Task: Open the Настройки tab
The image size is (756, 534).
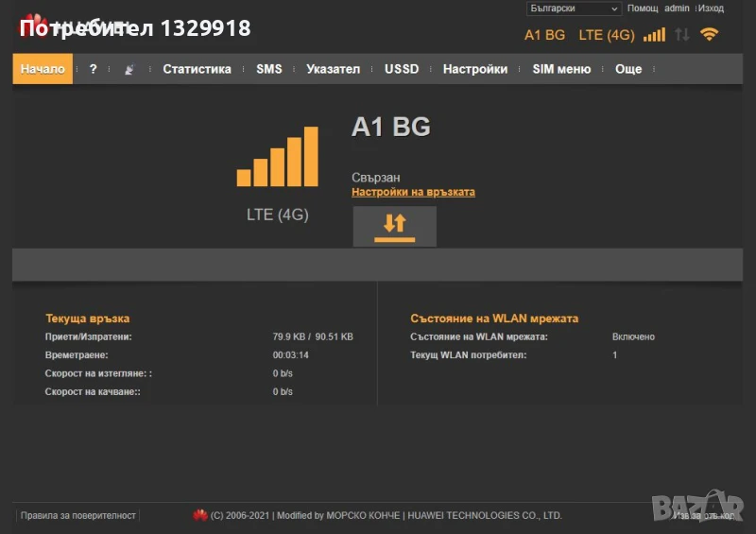Action: (475, 69)
